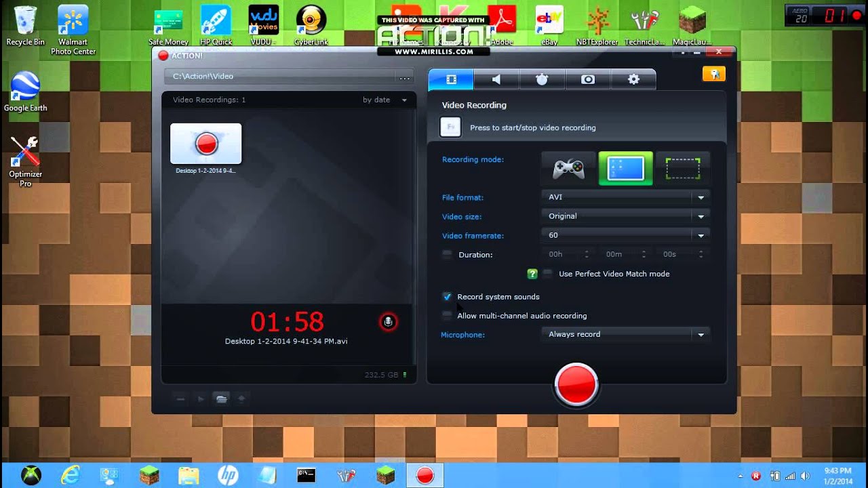Viewport: 868px width, 488px height.
Task: Click the 232.5 GB free space text
Action: coord(381,375)
